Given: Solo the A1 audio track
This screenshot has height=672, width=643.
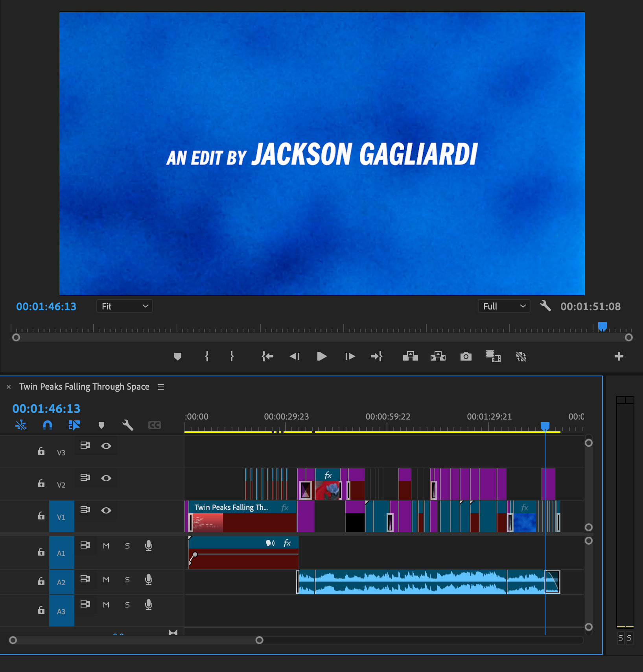Looking at the screenshot, I should pyautogui.click(x=127, y=545).
